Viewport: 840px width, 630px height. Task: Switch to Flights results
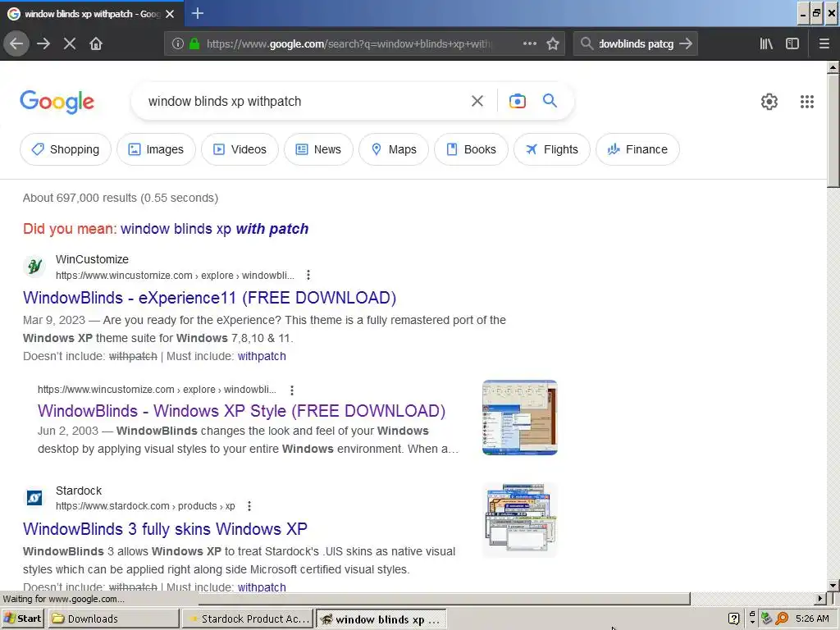552,149
